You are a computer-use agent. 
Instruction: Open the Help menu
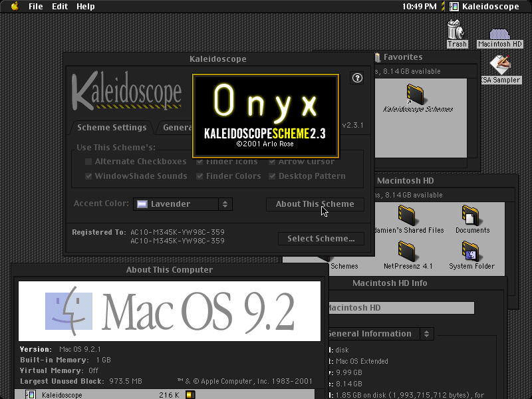pos(86,7)
